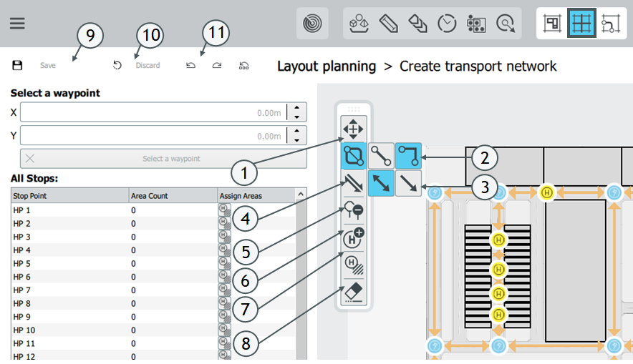Undo the last action

pyautogui.click(x=190, y=65)
